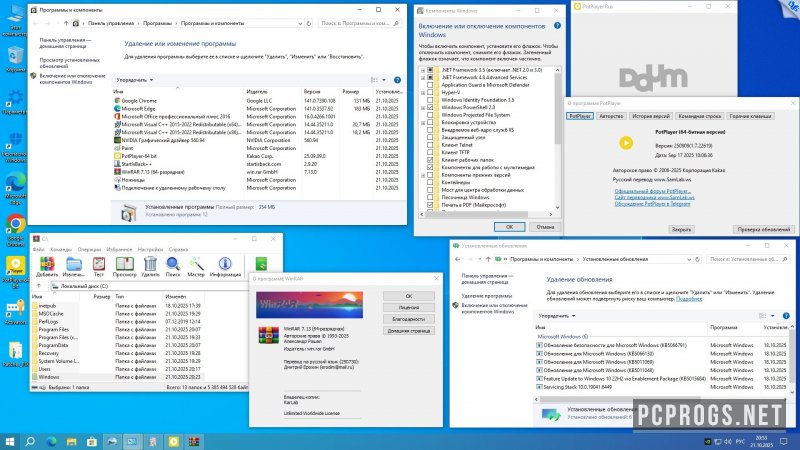800x450 pixels.
Task: Expand Компоненты прежних версий node
Action: (423, 175)
